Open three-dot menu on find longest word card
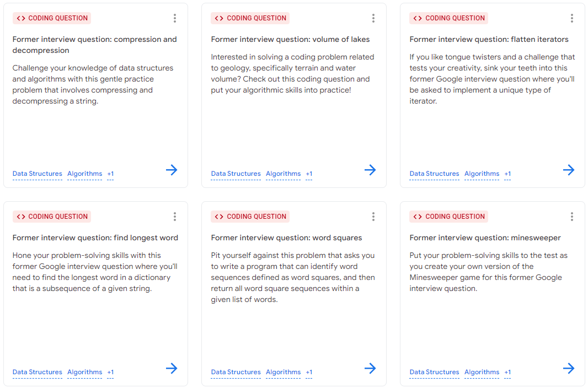 [x=175, y=217]
